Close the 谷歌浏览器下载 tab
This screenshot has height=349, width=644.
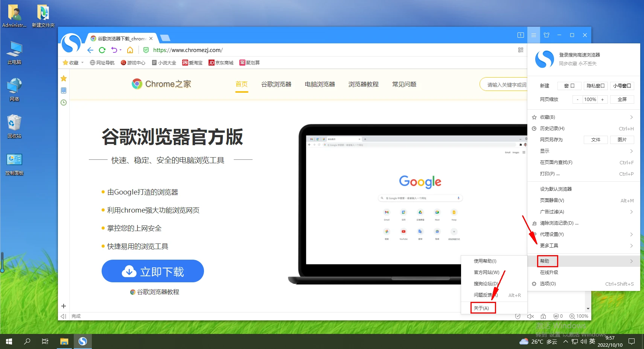click(151, 38)
